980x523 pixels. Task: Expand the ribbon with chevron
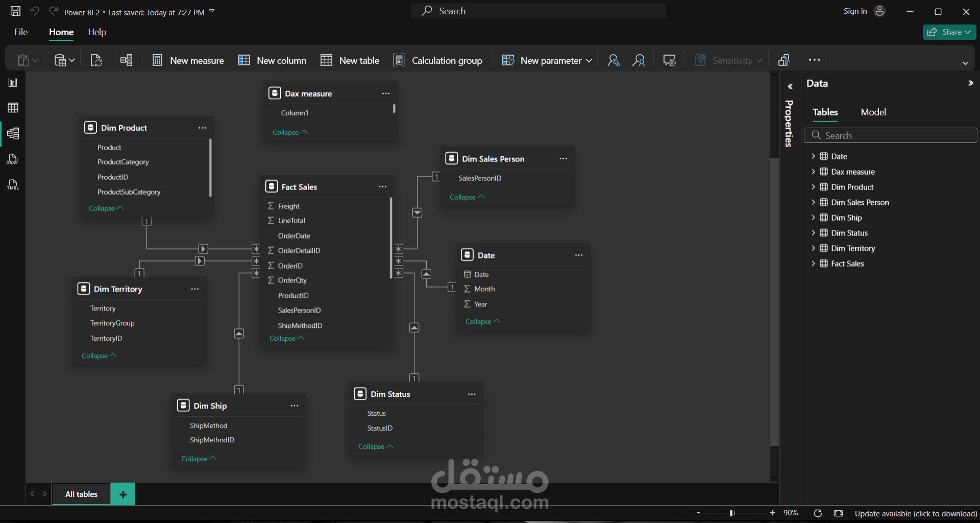pos(965,63)
